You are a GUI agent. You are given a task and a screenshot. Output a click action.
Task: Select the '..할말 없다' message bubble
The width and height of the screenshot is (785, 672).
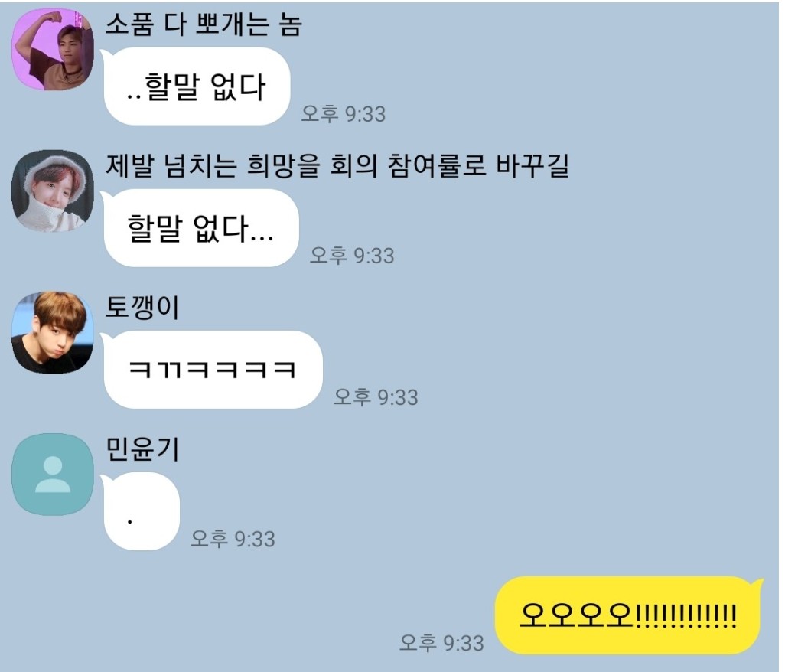[x=197, y=86]
